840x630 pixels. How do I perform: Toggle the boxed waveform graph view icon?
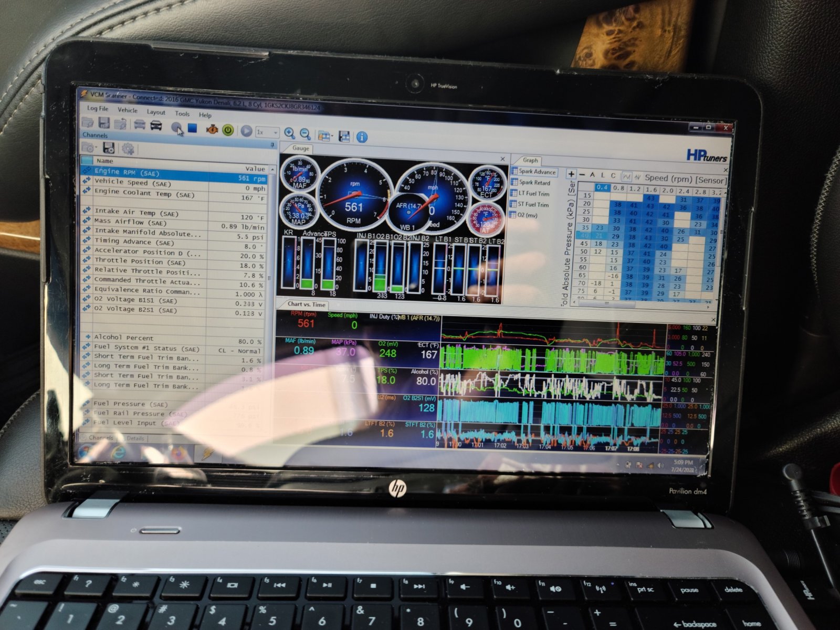(626, 177)
